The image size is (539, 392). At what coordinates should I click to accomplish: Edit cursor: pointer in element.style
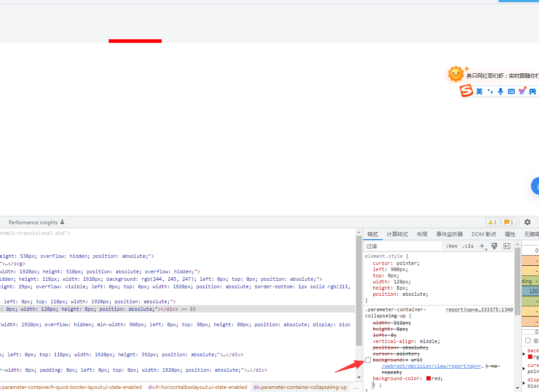(396, 263)
